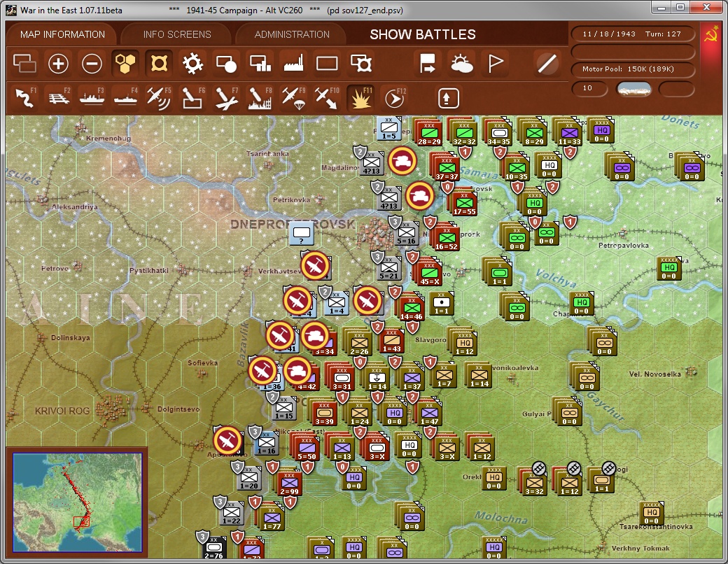The height and width of the screenshot is (564, 728).
Task: Zoom out the map with minus icon
Action: (92, 64)
